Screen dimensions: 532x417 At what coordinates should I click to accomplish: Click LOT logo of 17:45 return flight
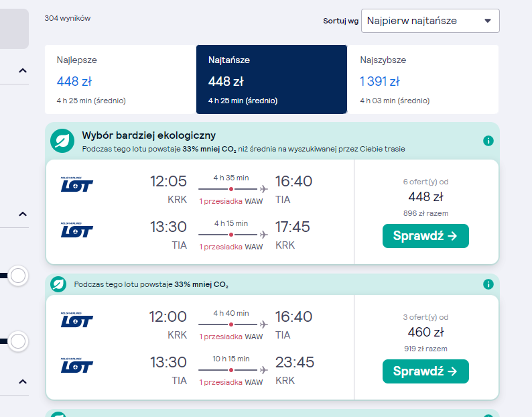pyautogui.click(x=76, y=230)
